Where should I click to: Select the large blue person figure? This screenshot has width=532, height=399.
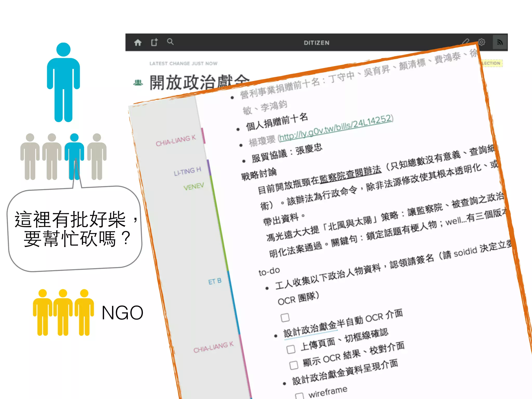pyautogui.click(x=63, y=82)
